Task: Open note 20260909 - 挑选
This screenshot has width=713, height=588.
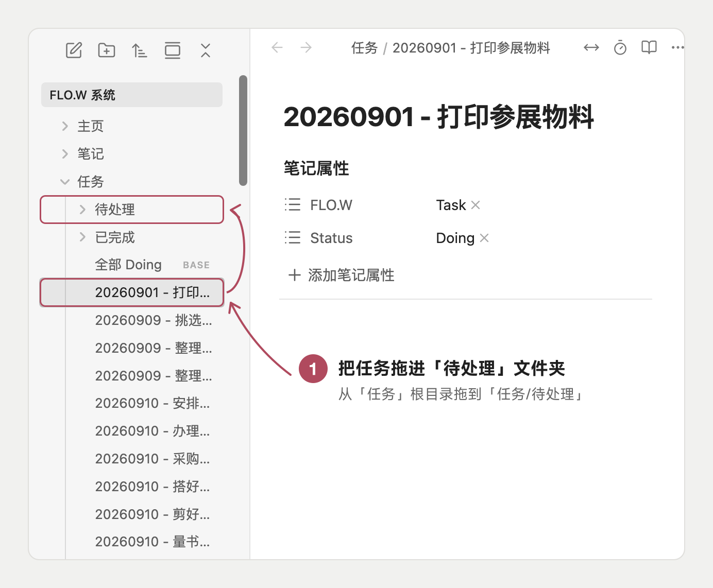Action: [x=132, y=320]
